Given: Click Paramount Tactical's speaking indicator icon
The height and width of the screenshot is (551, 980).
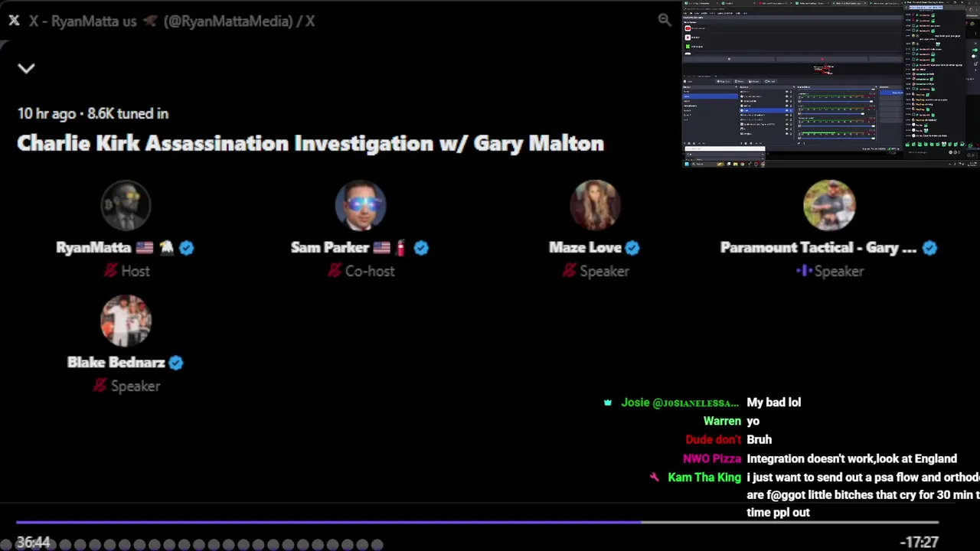Looking at the screenshot, I should pos(803,271).
